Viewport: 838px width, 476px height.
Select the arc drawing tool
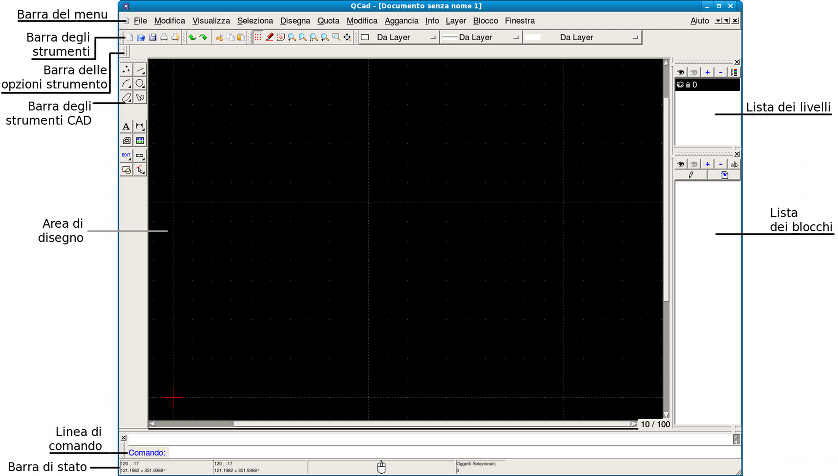pyautogui.click(x=126, y=84)
